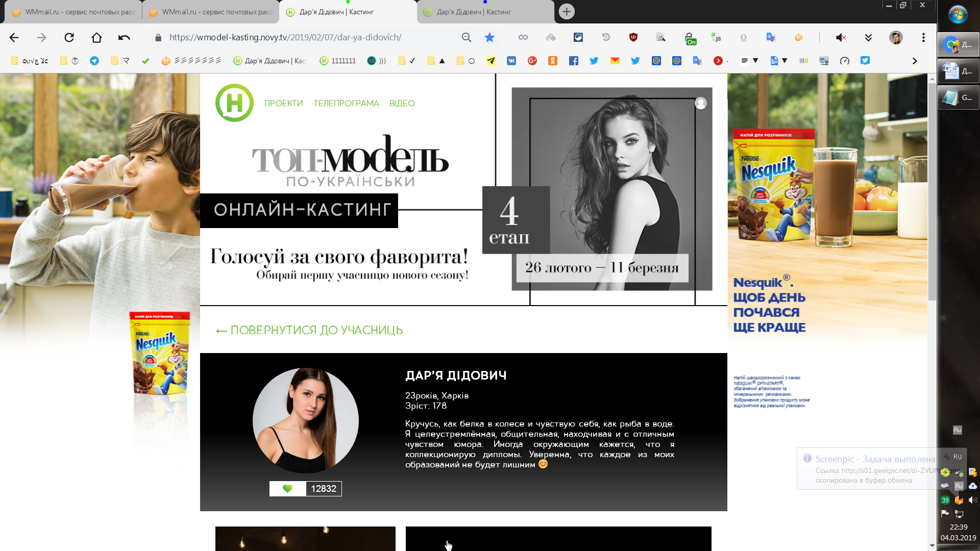Click the page vertical scrollbar thumb
The width and height of the screenshot is (980, 551).
tap(932, 191)
